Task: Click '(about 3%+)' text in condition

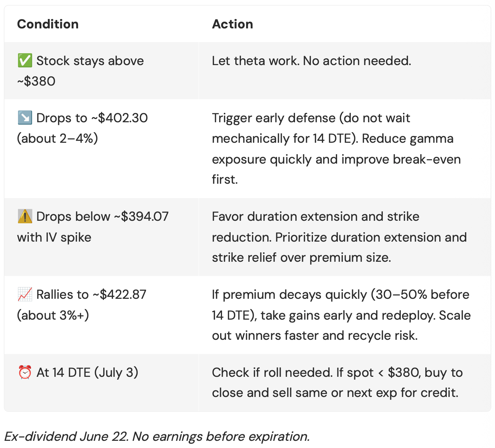Action: pos(53,315)
